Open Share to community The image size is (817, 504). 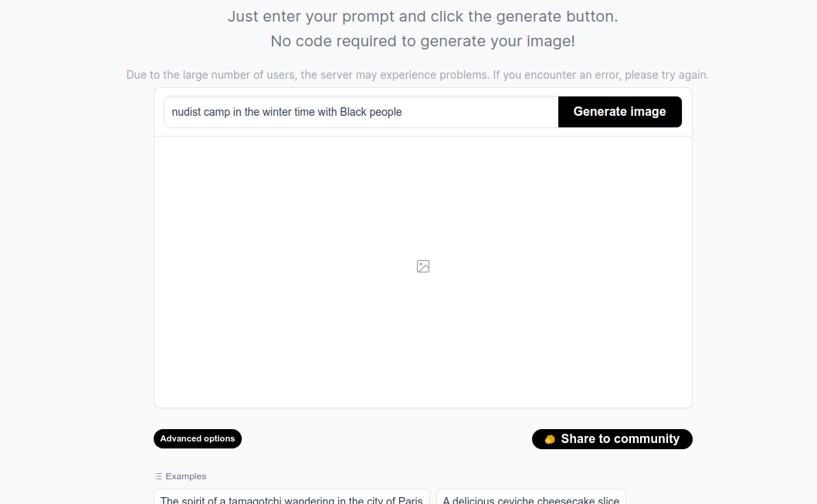pyautogui.click(x=612, y=439)
